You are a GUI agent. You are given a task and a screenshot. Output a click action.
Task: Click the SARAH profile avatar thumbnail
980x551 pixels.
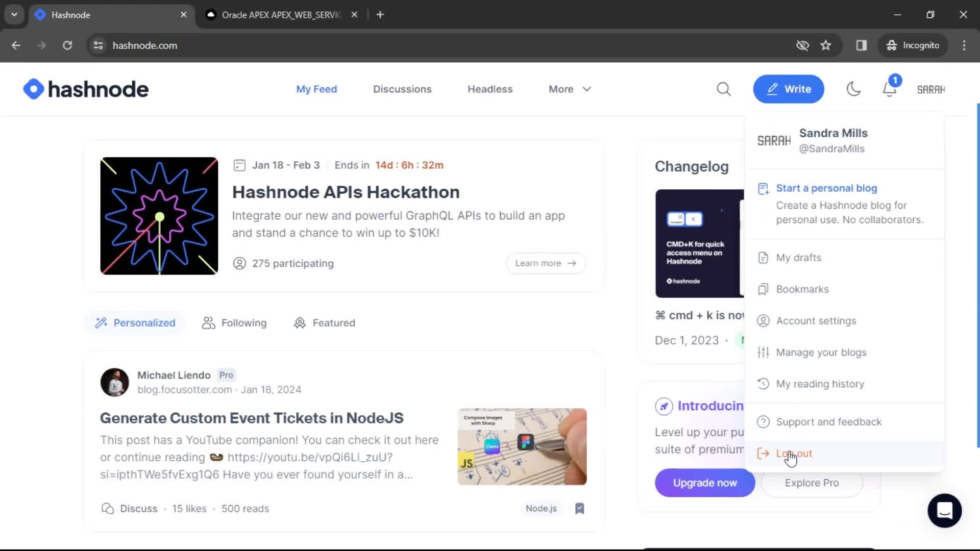coord(932,89)
